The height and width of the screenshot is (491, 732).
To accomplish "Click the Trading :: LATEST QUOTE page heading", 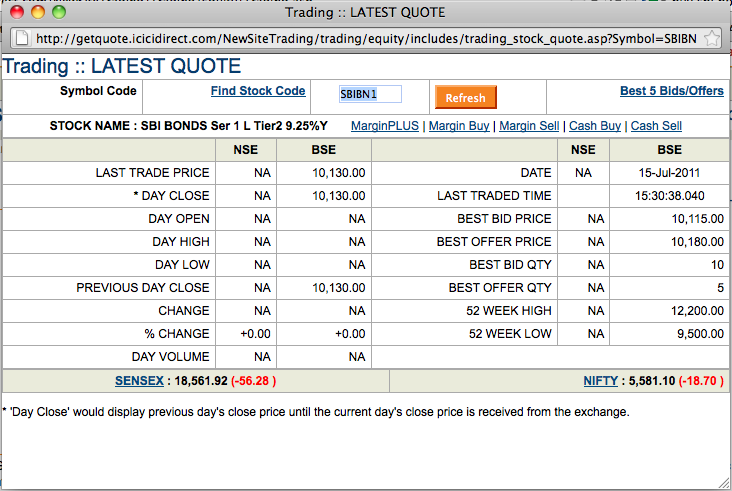I will pyautogui.click(x=122, y=66).
